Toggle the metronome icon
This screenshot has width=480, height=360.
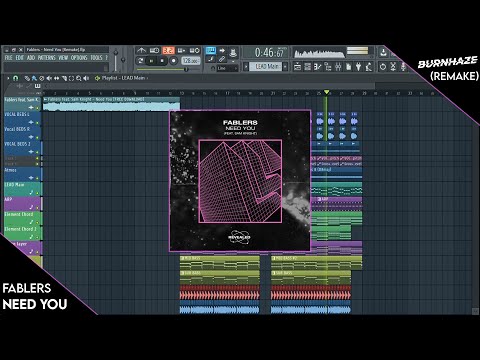click(x=141, y=51)
